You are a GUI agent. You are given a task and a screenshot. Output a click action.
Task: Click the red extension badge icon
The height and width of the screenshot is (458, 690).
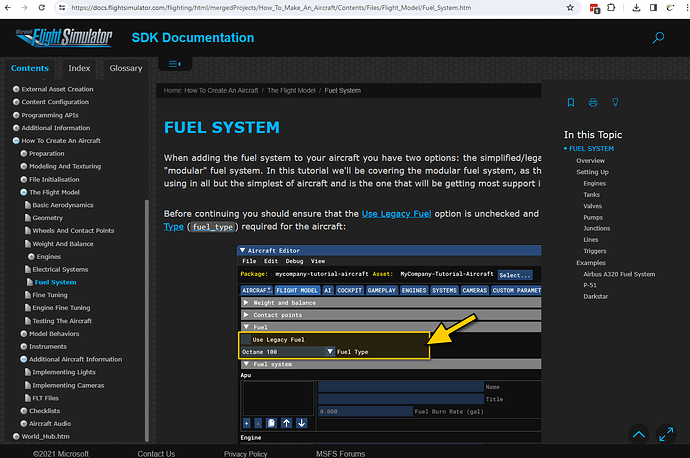pyautogui.click(x=595, y=8)
